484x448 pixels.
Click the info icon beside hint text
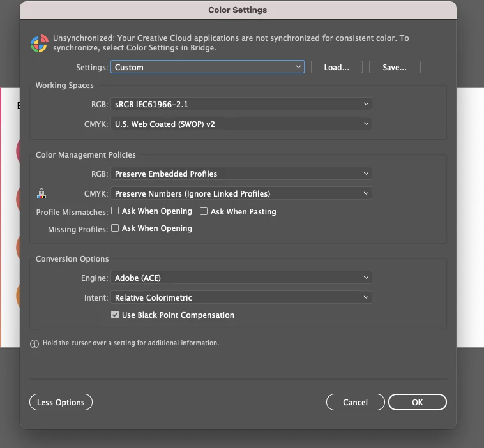[34, 344]
